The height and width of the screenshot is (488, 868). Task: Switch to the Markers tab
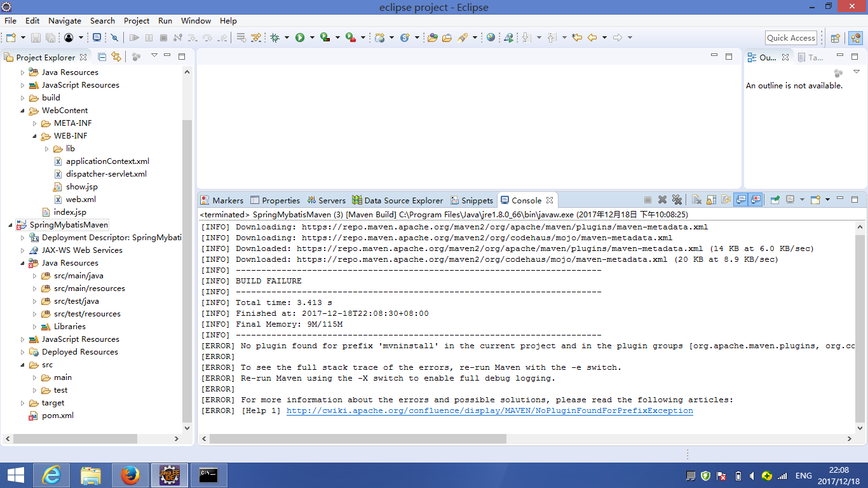(222, 200)
